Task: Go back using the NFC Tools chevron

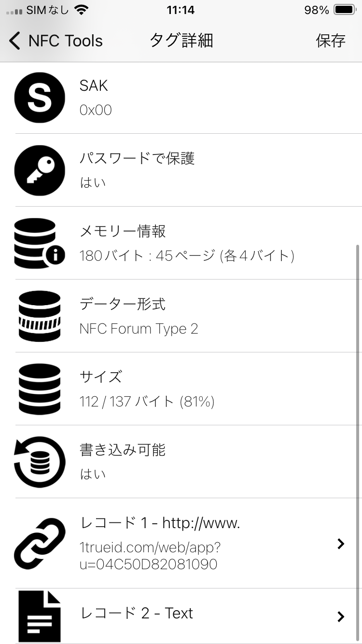Action: [15, 41]
